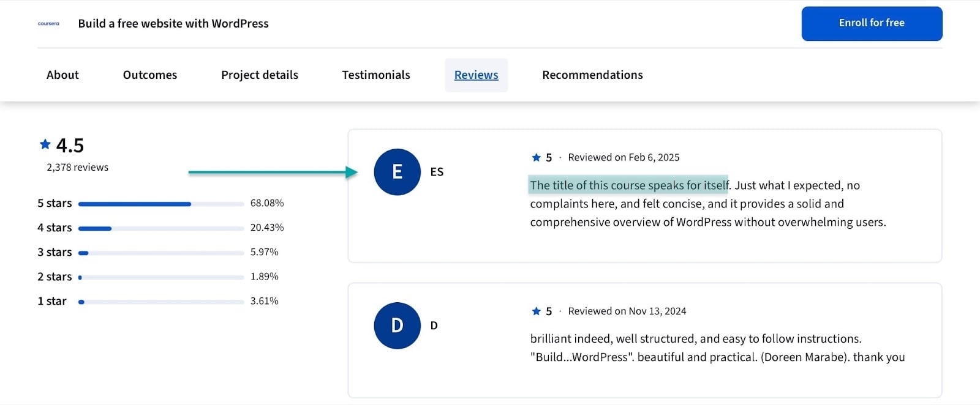The height and width of the screenshot is (405, 980).
Task: Click the 3.61% percentage value
Action: click(265, 301)
